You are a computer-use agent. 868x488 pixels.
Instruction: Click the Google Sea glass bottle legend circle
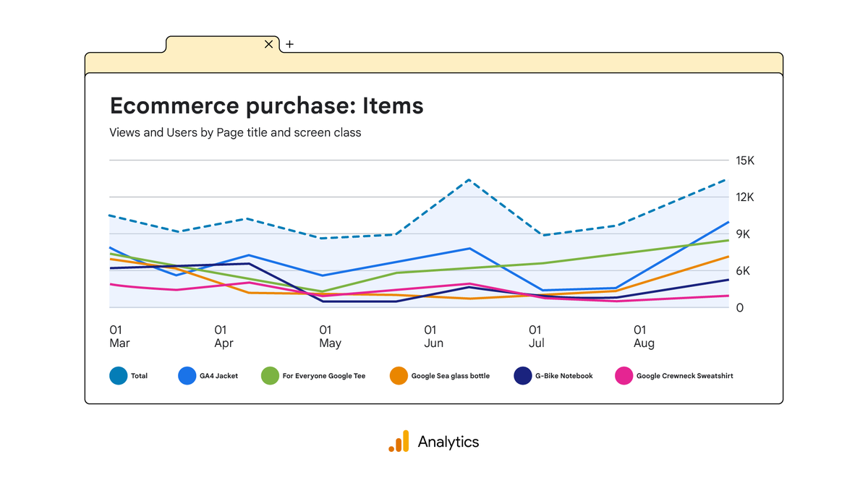tap(399, 376)
